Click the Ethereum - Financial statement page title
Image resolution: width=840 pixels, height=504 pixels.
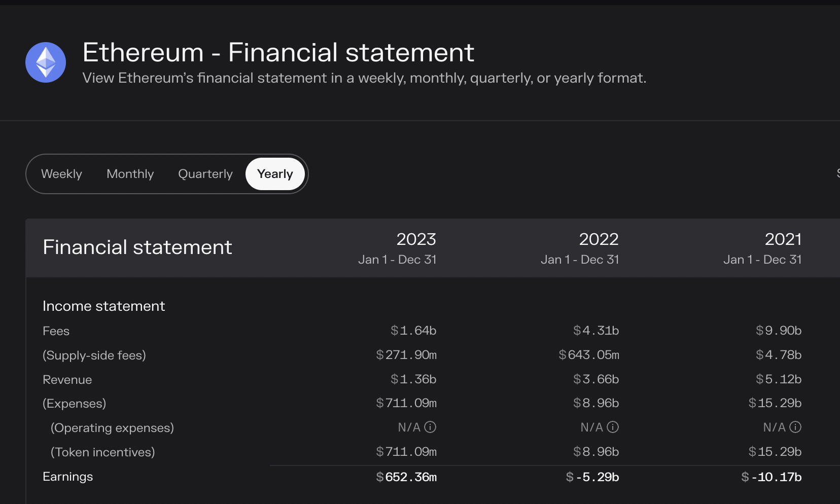pyautogui.click(x=278, y=53)
